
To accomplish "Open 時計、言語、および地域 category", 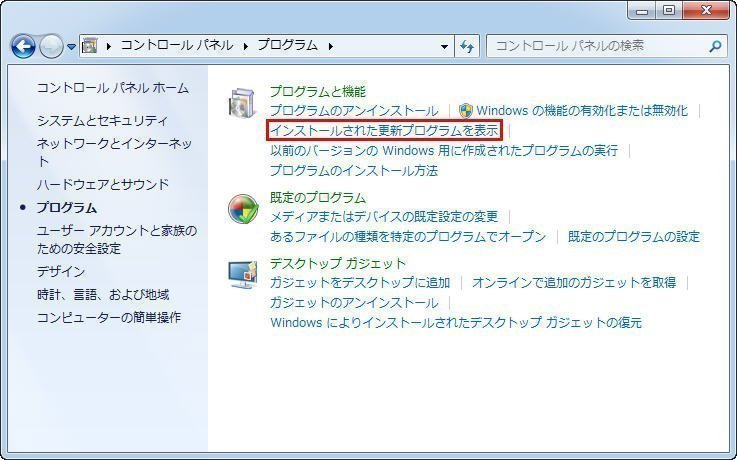I will tap(103, 295).
